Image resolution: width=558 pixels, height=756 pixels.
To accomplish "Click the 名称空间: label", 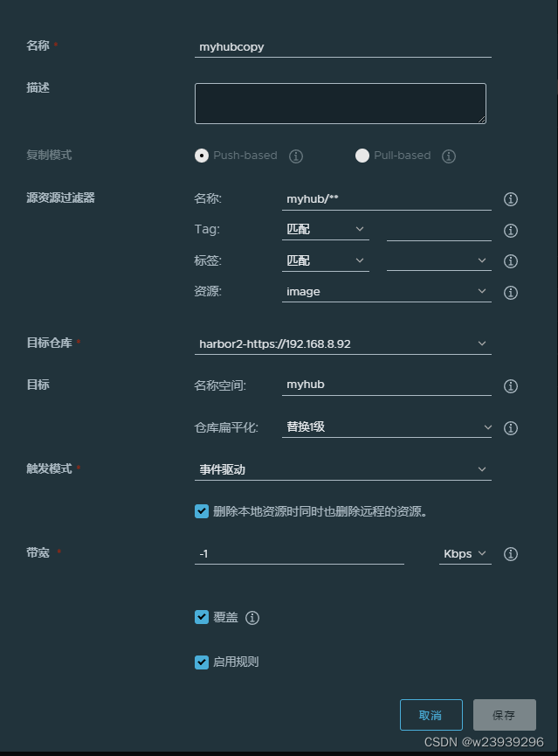I will pos(220,385).
